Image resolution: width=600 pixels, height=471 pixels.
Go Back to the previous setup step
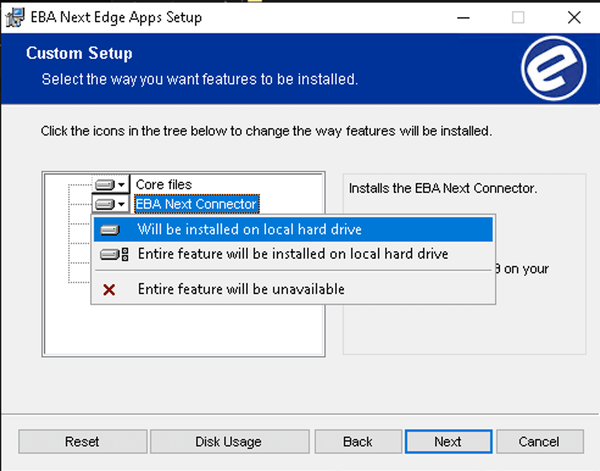click(357, 442)
